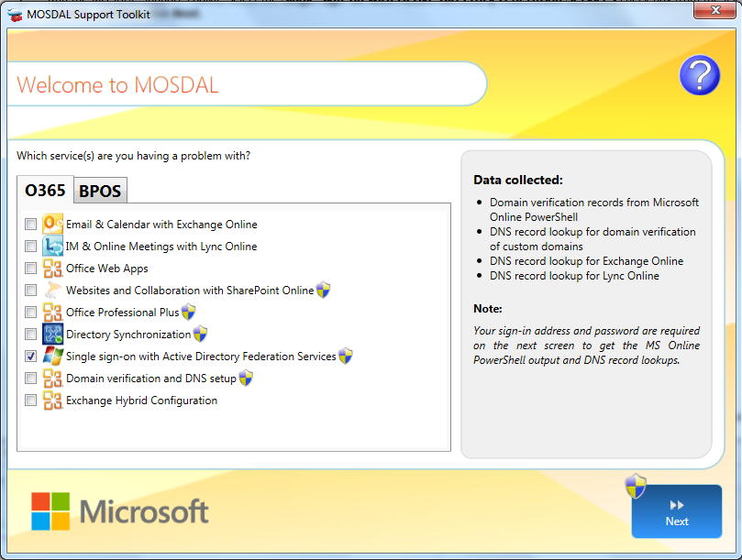The height and width of the screenshot is (560, 742).
Task: Click the Windows flag icon for Single sign-on
Action: [x=52, y=357]
